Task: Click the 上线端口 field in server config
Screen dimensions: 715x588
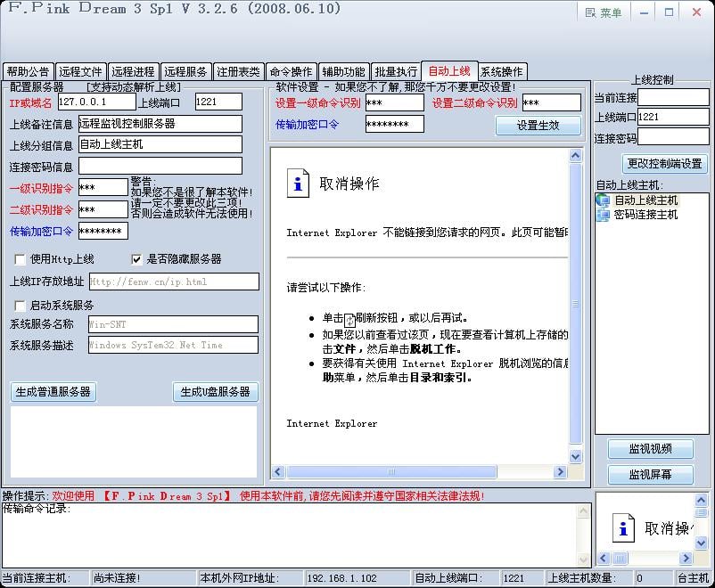Action: [x=218, y=102]
